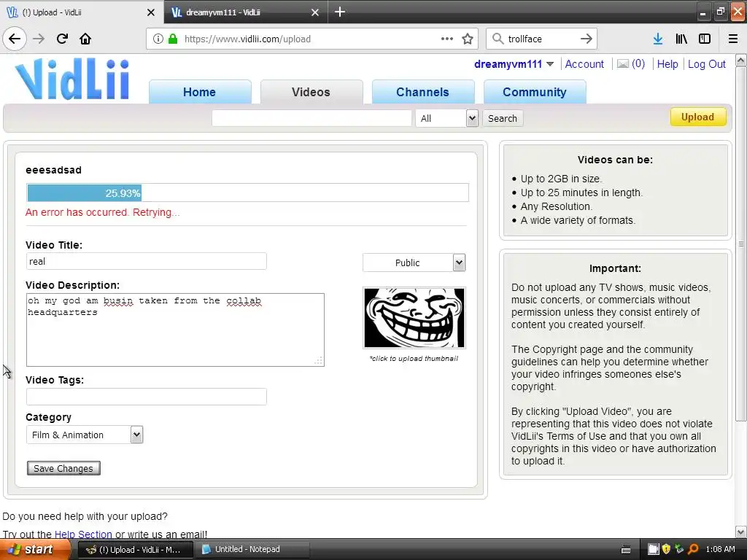Click the trollface thumbnail to upload thumbnail
747x560 pixels.
coord(414,318)
